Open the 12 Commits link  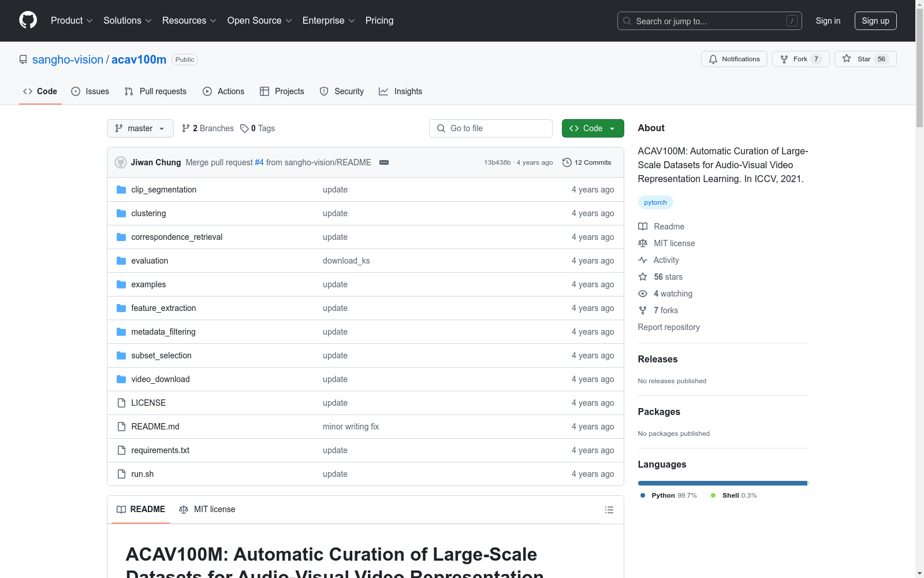click(587, 162)
